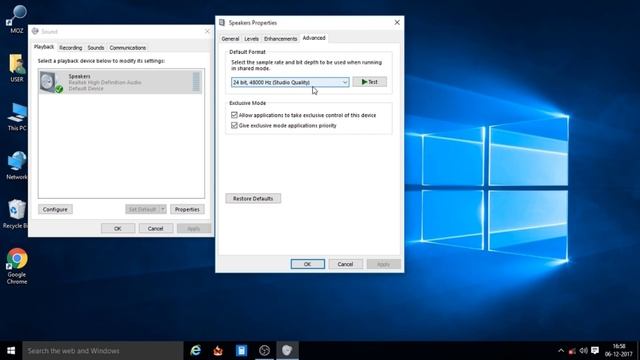Image resolution: width=640 pixels, height=360 pixels.
Task: Switch to the round recorder taskbar app
Action: pos(264,351)
